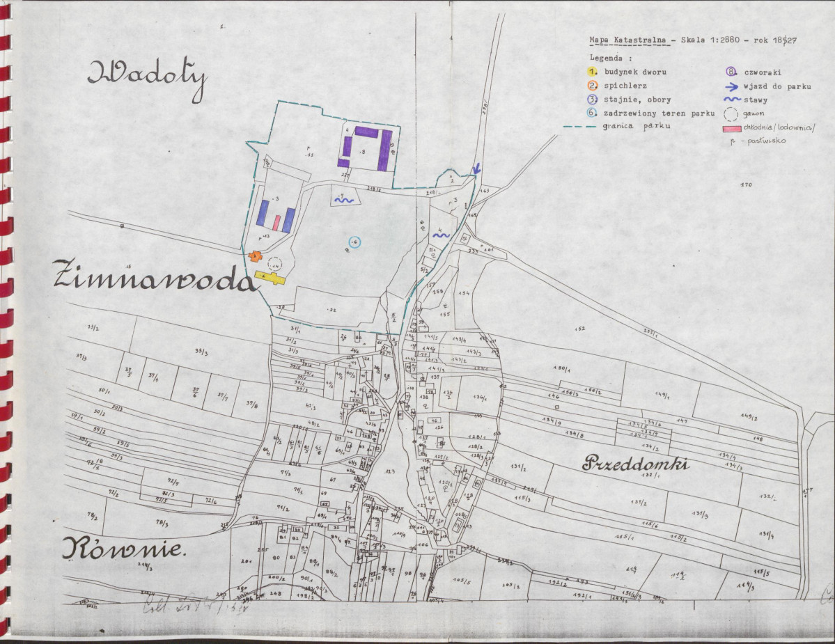Click the 'Mapa Katastralna' map title
Image resolution: width=835 pixels, height=644 pixels.
(x=628, y=40)
